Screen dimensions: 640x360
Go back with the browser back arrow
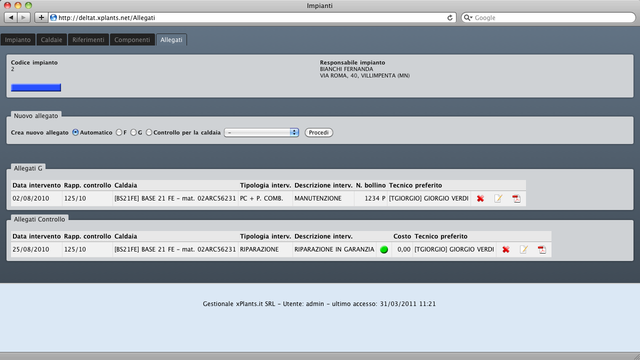click(x=11, y=18)
